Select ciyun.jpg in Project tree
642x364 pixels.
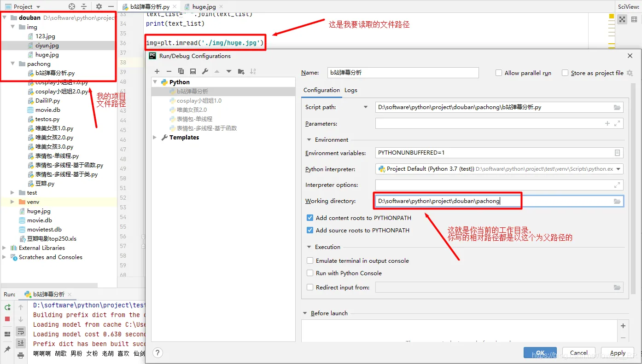point(47,45)
